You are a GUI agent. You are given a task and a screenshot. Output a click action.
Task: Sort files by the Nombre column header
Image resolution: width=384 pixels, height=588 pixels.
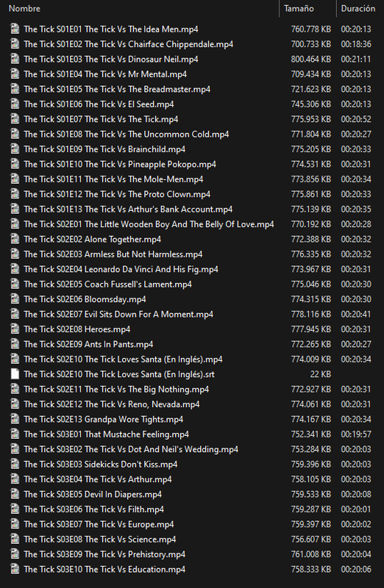click(x=24, y=8)
